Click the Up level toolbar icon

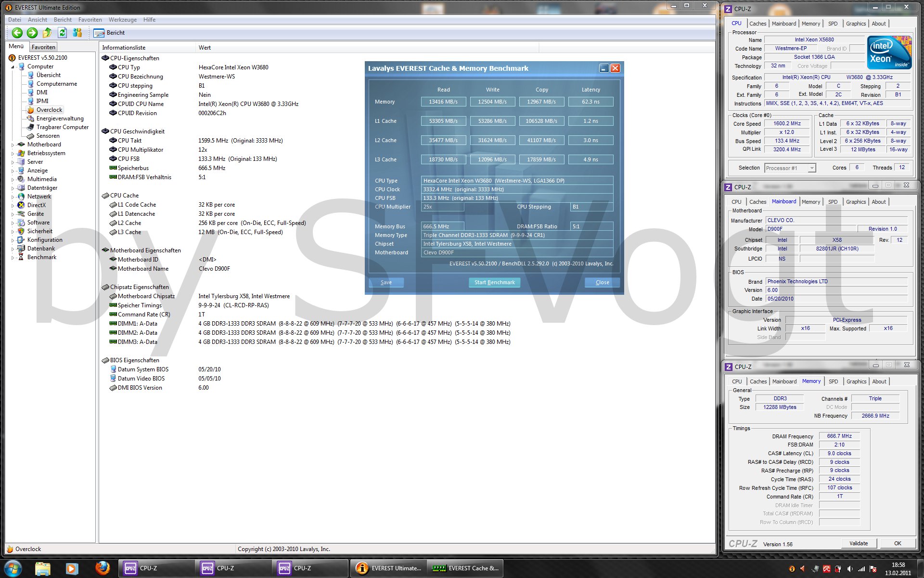point(47,33)
